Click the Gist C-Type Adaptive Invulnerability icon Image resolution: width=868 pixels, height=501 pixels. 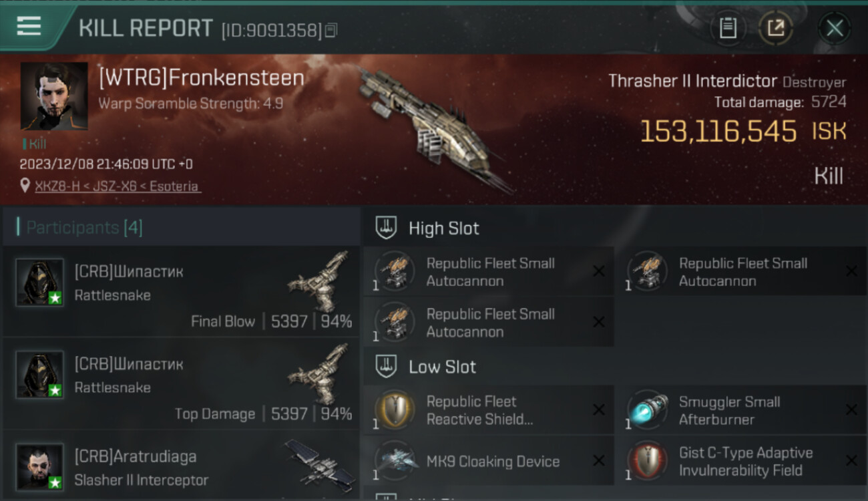coord(647,461)
